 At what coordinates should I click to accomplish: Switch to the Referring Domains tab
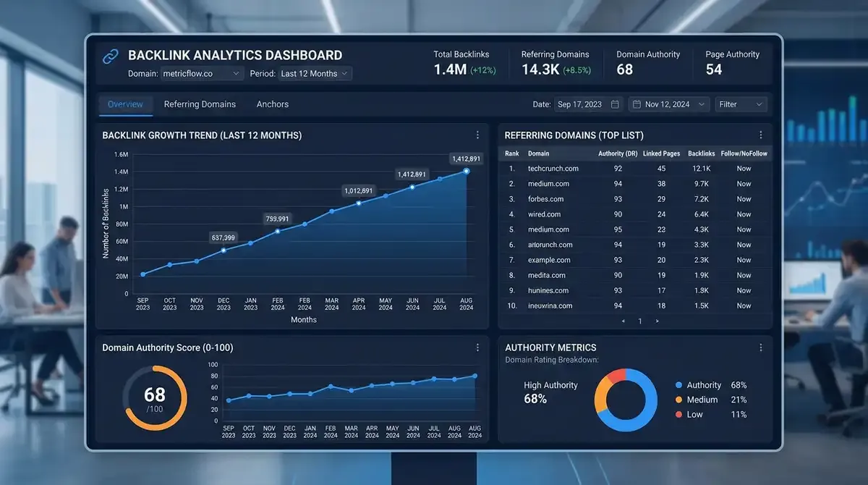[x=200, y=104]
